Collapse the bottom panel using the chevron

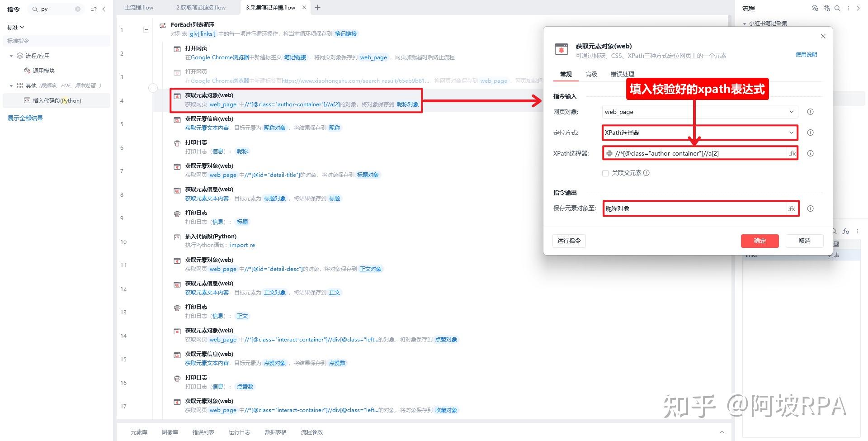point(722,432)
